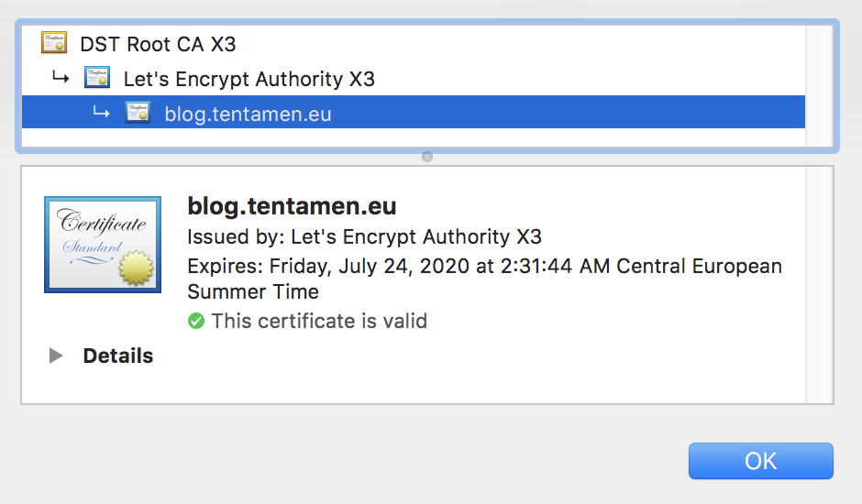This screenshot has height=504, width=862.
Task: Click the indent arrow in the highlighted row
Action: pyautogui.click(x=101, y=112)
